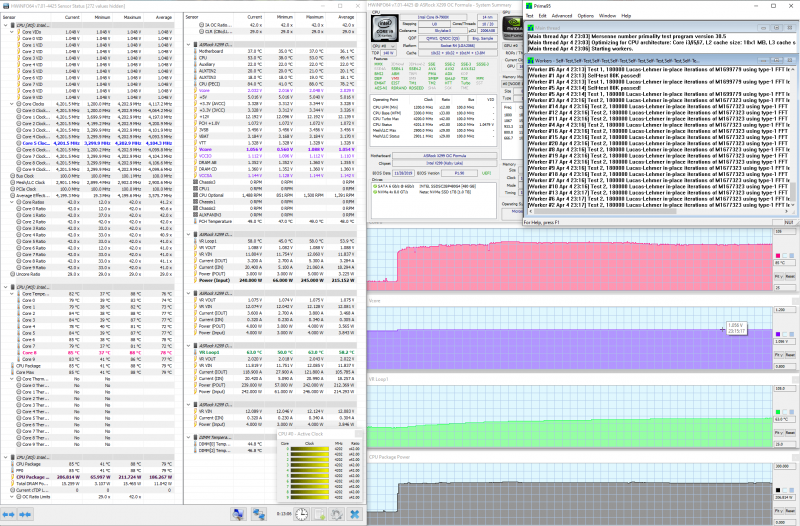
Task: Collapse the Core Clocks tree group
Action: (x=12, y=104)
